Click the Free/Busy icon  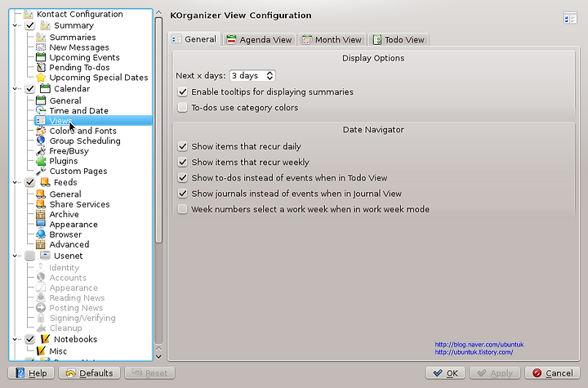coord(41,151)
